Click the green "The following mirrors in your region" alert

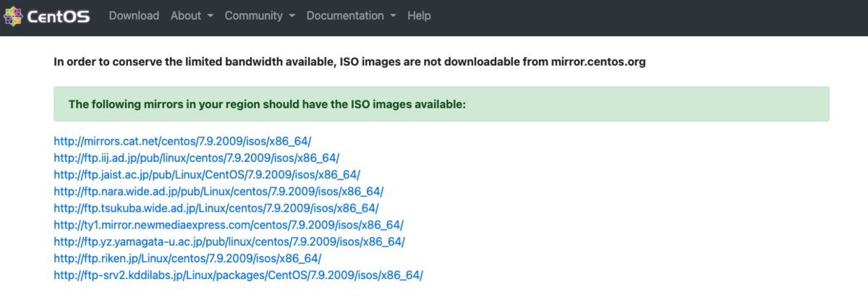pos(441,104)
